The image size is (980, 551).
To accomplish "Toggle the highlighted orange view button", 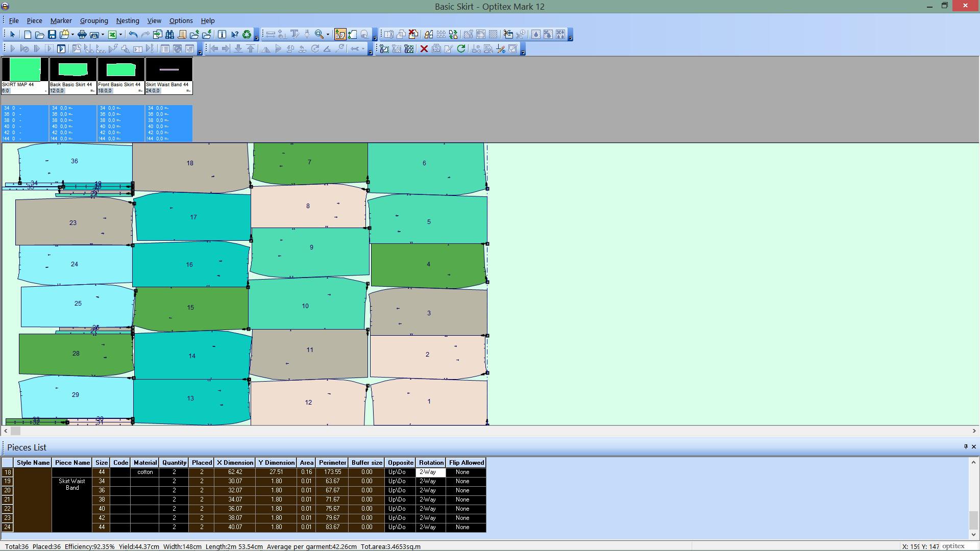I will pyautogui.click(x=339, y=35).
